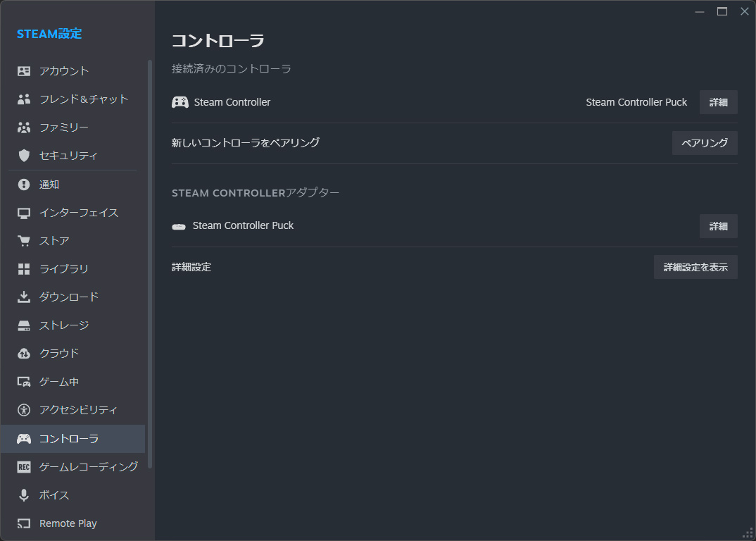This screenshot has height=541, width=756.
Task: Click the セキュリティ shield icon
Action: [x=24, y=156]
